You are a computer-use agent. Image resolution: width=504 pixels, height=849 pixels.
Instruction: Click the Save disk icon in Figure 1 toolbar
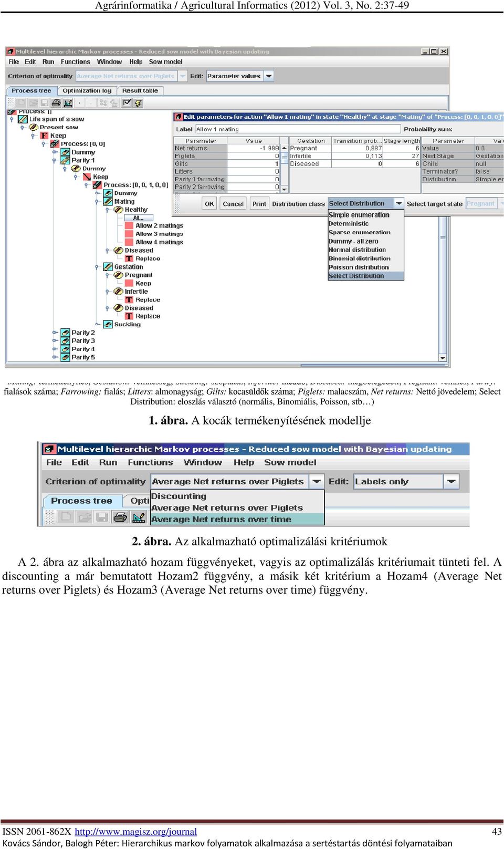tap(45, 103)
